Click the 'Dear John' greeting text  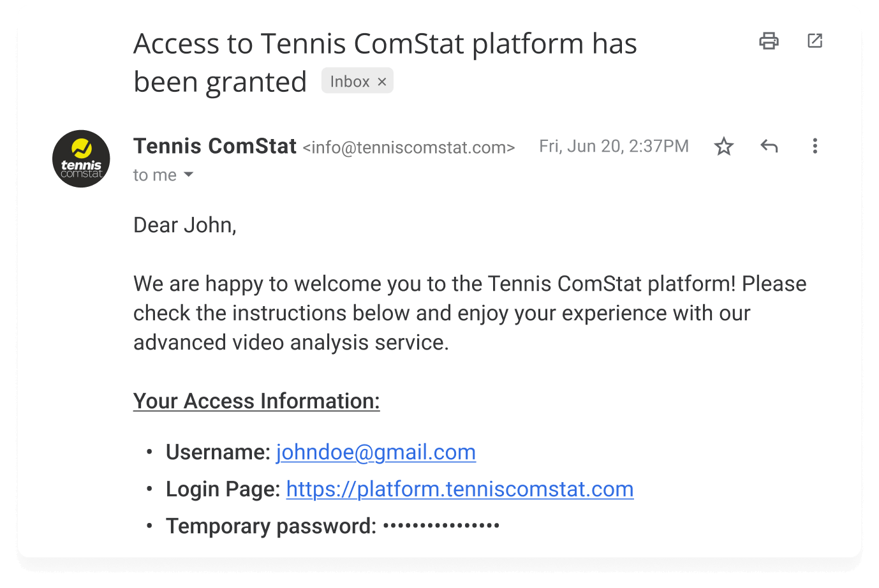185,225
